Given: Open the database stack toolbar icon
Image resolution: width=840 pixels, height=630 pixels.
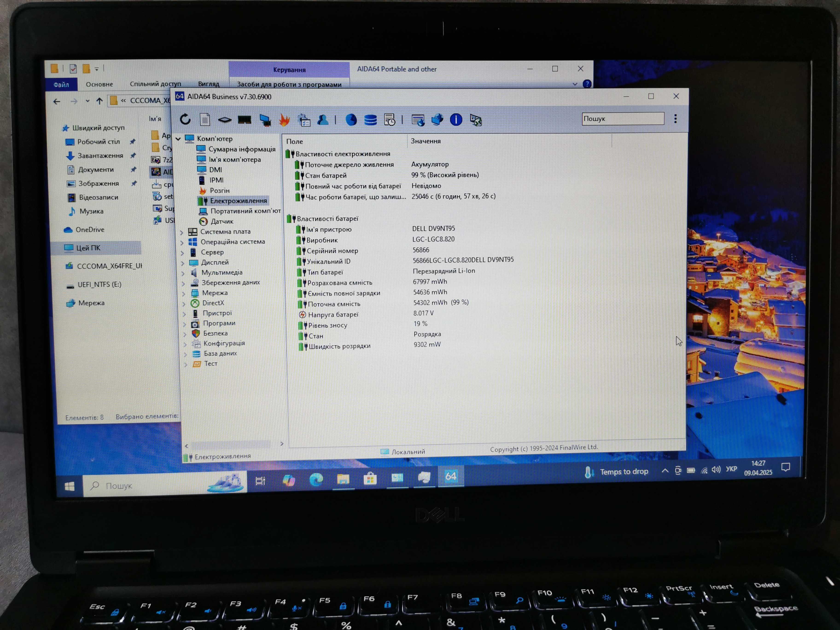Looking at the screenshot, I should point(370,120).
